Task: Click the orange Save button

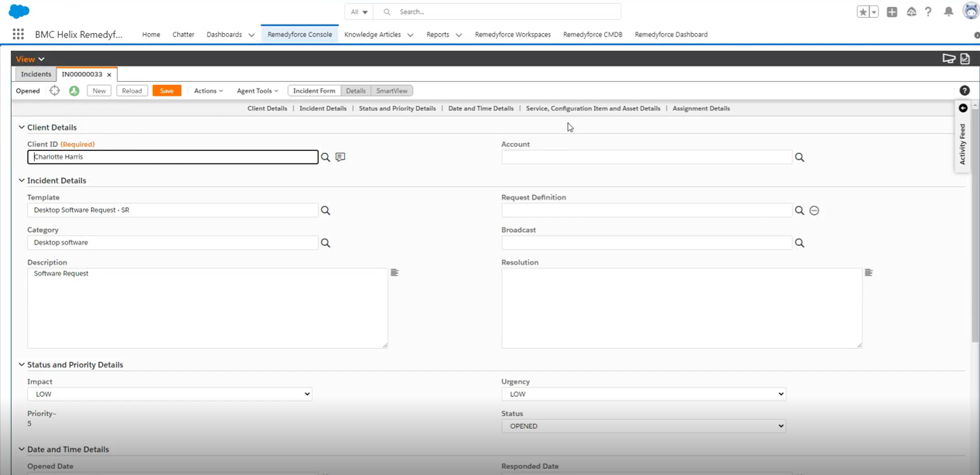Action: pos(166,91)
